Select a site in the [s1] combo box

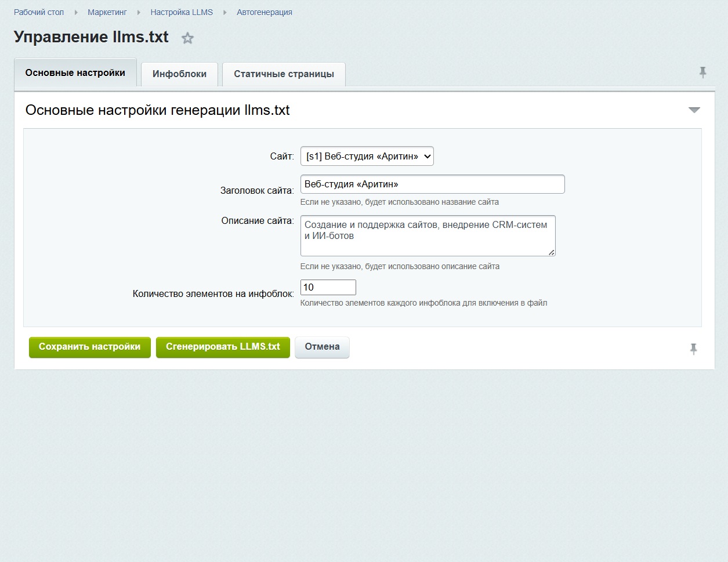click(367, 155)
